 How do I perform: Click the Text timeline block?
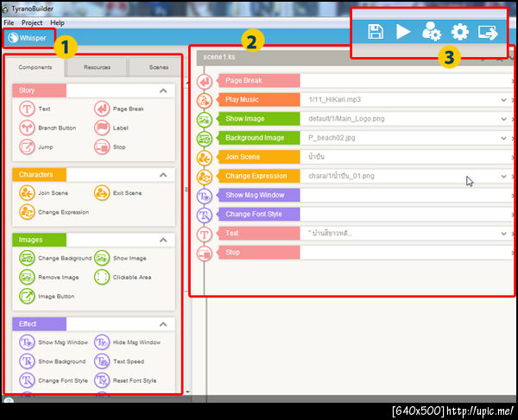[259, 233]
